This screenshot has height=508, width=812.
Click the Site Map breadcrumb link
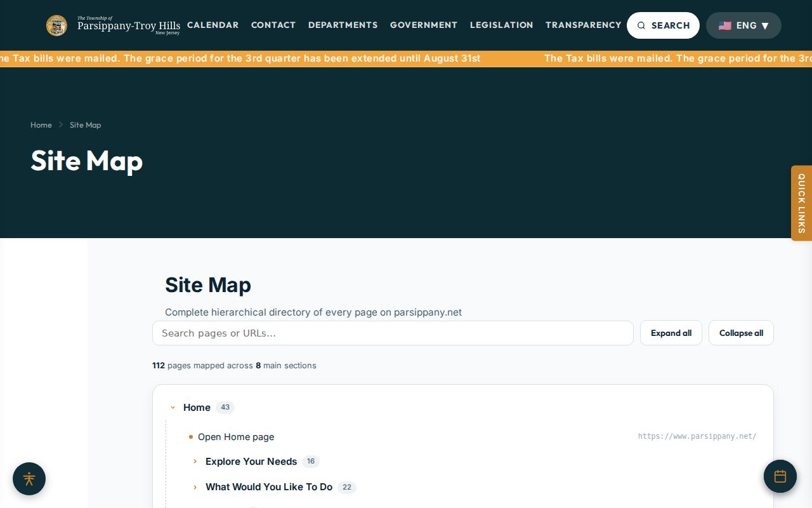pyautogui.click(x=85, y=125)
